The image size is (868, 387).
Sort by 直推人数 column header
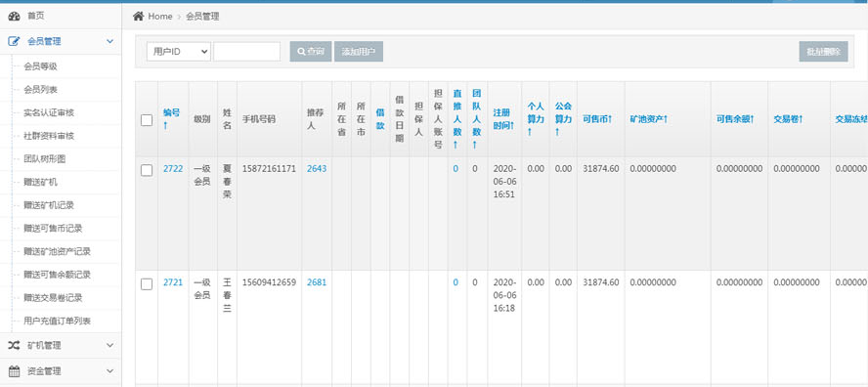pyautogui.click(x=457, y=119)
